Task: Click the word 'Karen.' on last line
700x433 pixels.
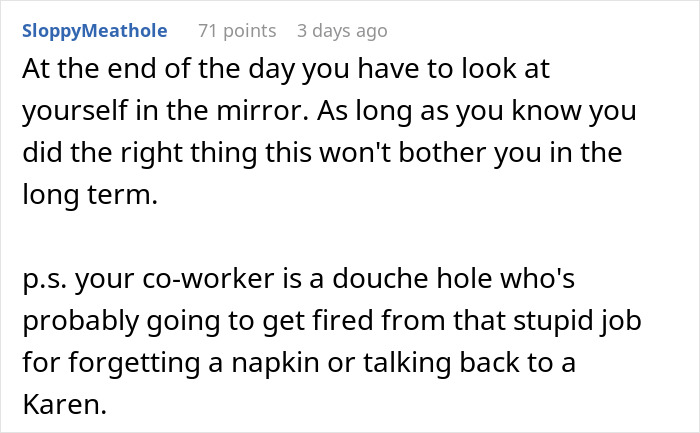Action: [65, 405]
